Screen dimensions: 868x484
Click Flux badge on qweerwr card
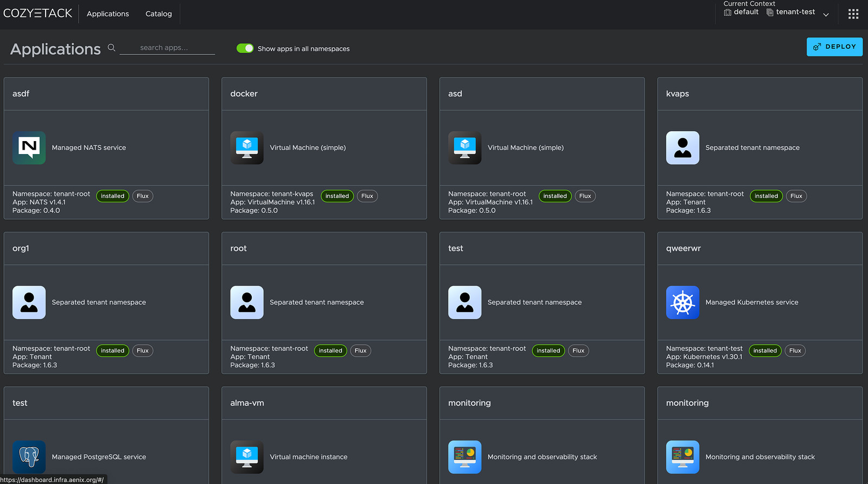point(795,351)
